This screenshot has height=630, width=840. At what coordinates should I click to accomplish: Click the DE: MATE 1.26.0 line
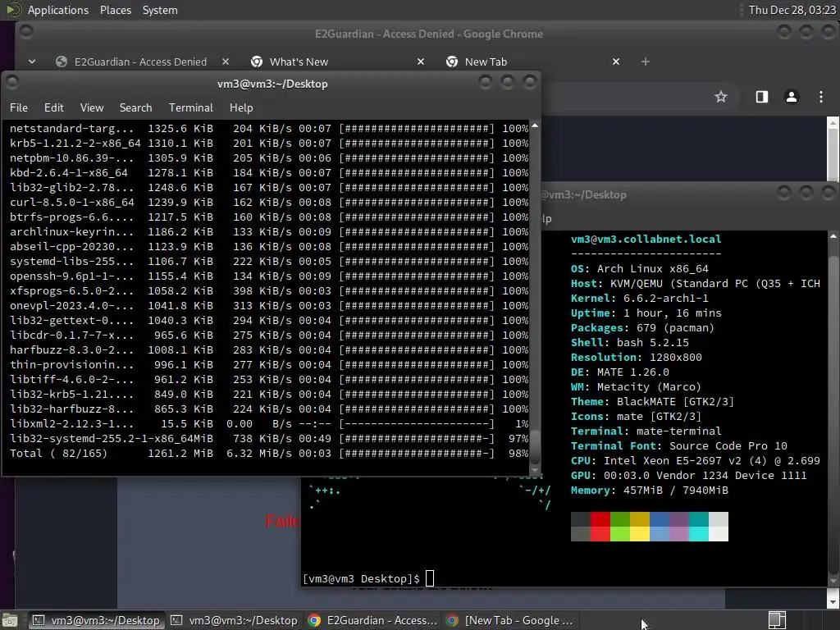pyautogui.click(x=620, y=372)
